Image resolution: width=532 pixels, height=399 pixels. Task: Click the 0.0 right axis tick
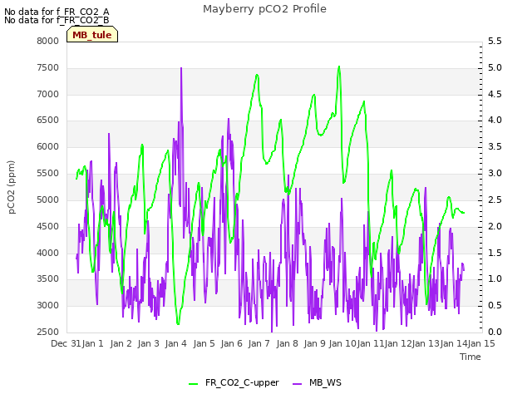[x=495, y=332]
